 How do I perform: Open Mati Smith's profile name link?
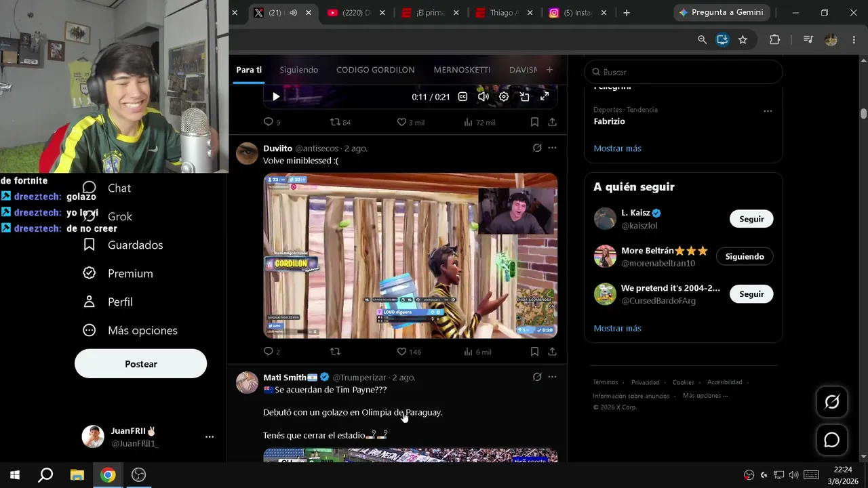coord(285,377)
